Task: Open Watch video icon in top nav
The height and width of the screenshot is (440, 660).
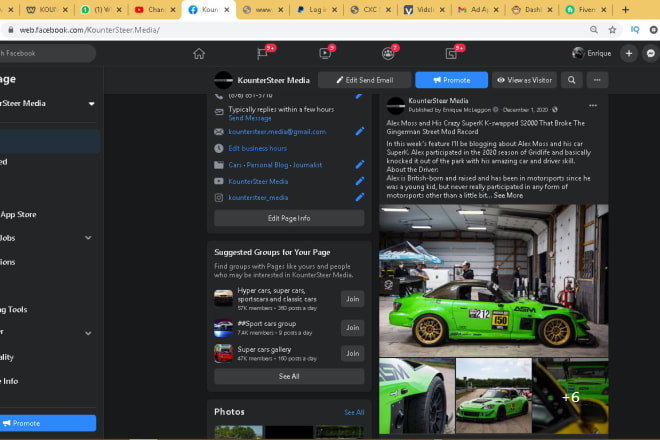Action: [x=325, y=54]
